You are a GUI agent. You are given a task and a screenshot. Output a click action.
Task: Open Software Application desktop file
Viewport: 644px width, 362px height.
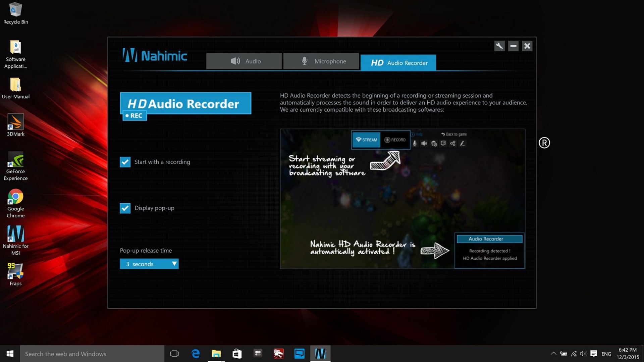[x=15, y=54]
